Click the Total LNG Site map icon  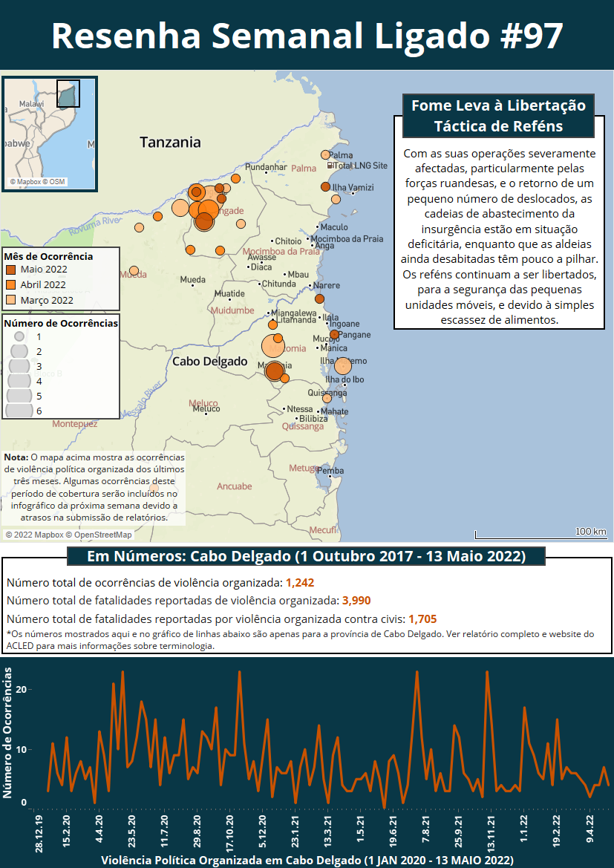click(x=331, y=165)
